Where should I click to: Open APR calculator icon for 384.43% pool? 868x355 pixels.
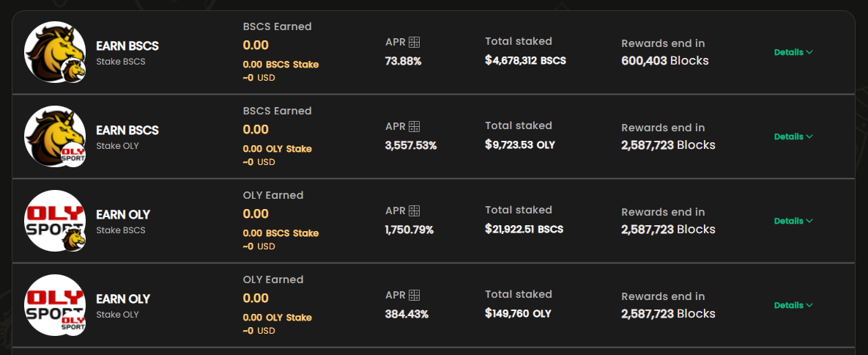point(414,295)
